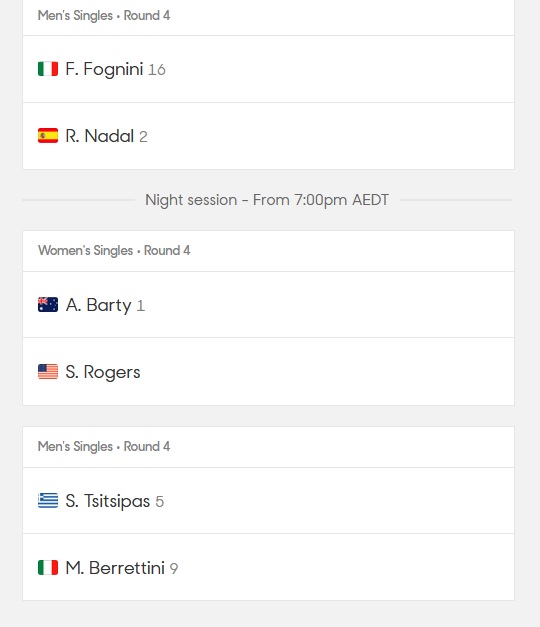Select S. Rogers player name
The width and height of the screenshot is (540, 627).
click(x=103, y=372)
